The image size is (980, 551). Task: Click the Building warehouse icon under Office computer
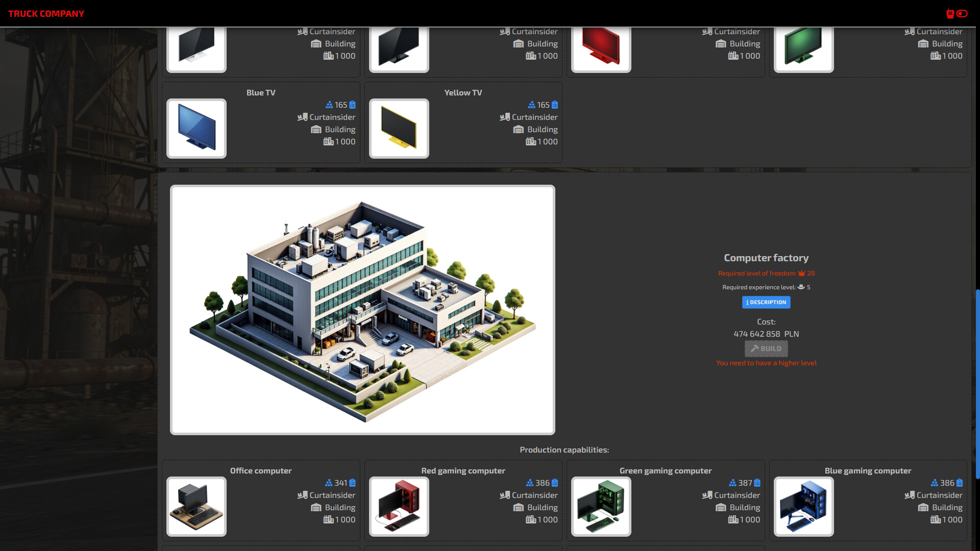pos(316,508)
